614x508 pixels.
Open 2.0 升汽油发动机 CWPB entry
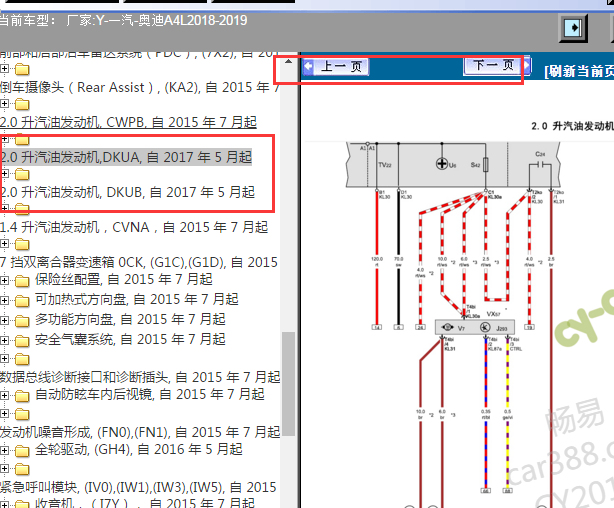(x=128, y=122)
